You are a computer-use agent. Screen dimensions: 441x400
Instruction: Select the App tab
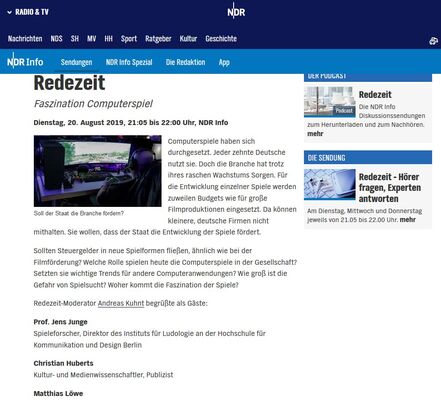[224, 62]
